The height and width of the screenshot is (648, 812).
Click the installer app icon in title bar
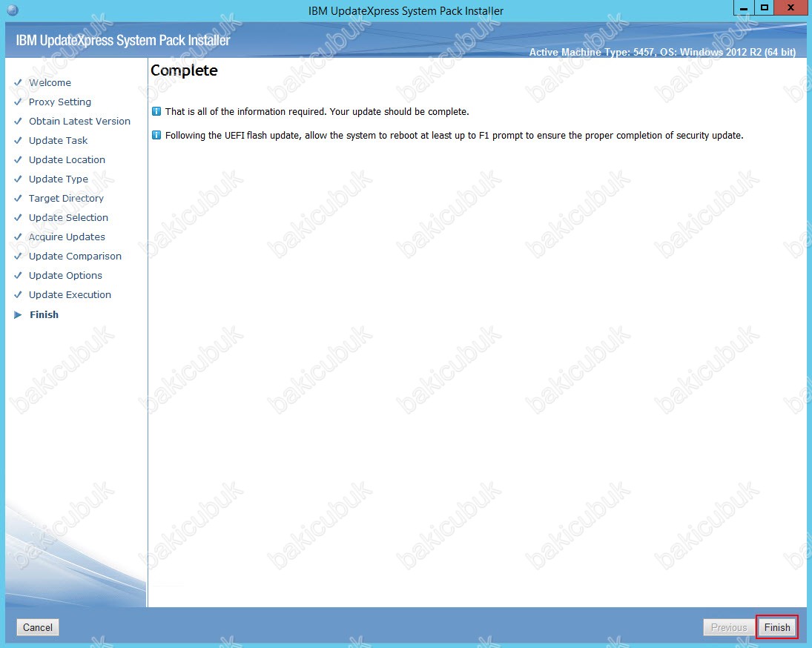pos(13,10)
